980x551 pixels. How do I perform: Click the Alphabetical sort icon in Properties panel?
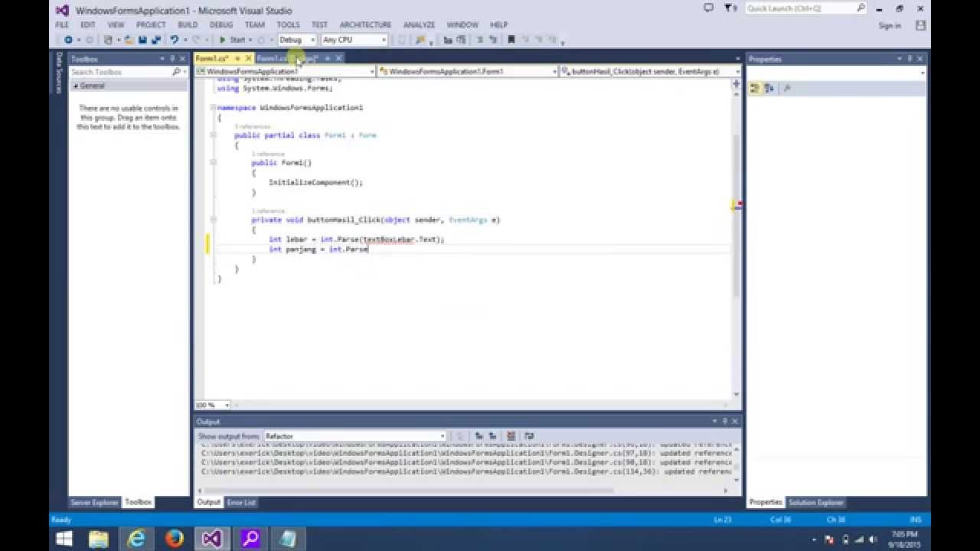coord(769,89)
